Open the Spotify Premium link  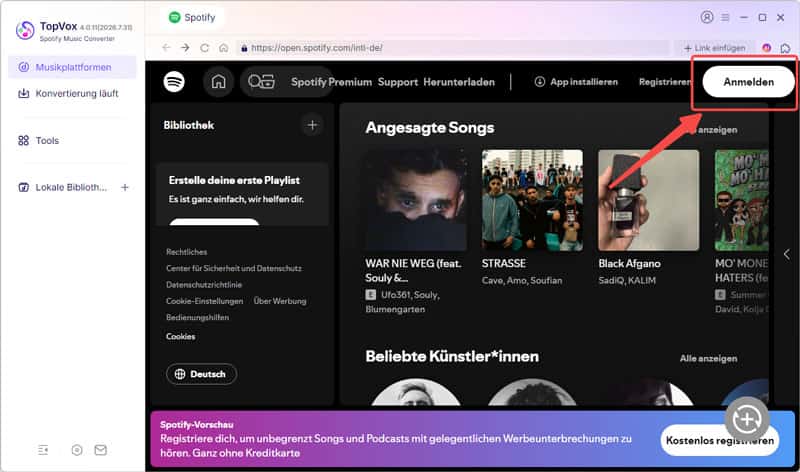[x=331, y=82]
